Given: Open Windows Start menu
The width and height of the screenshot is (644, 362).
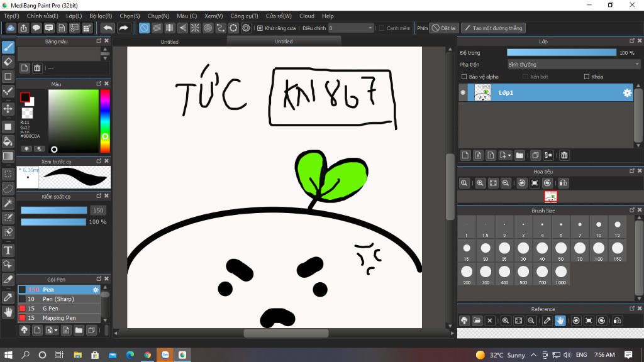Looking at the screenshot, I should point(8,354).
